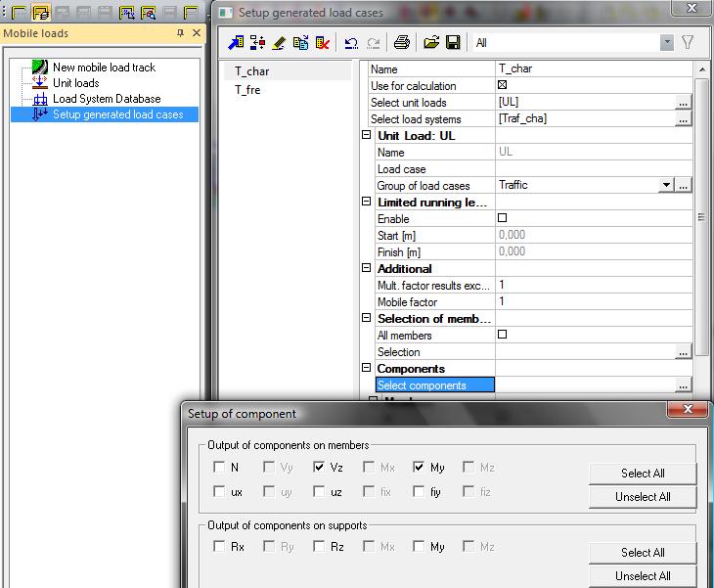Viewport: 714px width, 588px height.
Task: Click the filter funnel icon
Action: pyautogui.click(x=689, y=43)
